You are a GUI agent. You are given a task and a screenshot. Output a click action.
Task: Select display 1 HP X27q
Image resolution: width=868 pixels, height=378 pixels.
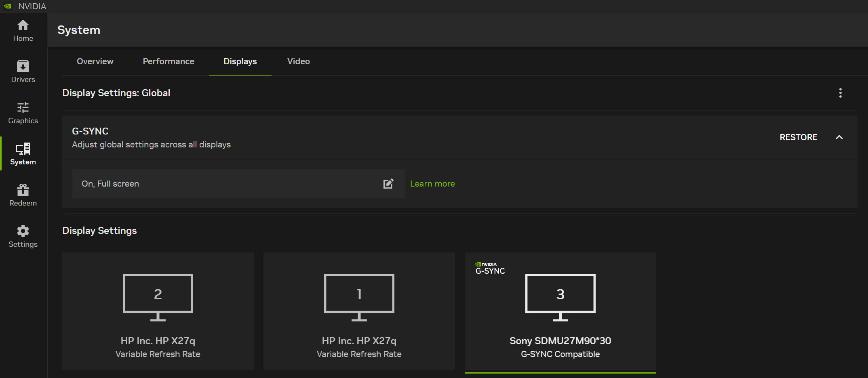pyautogui.click(x=359, y=311)
